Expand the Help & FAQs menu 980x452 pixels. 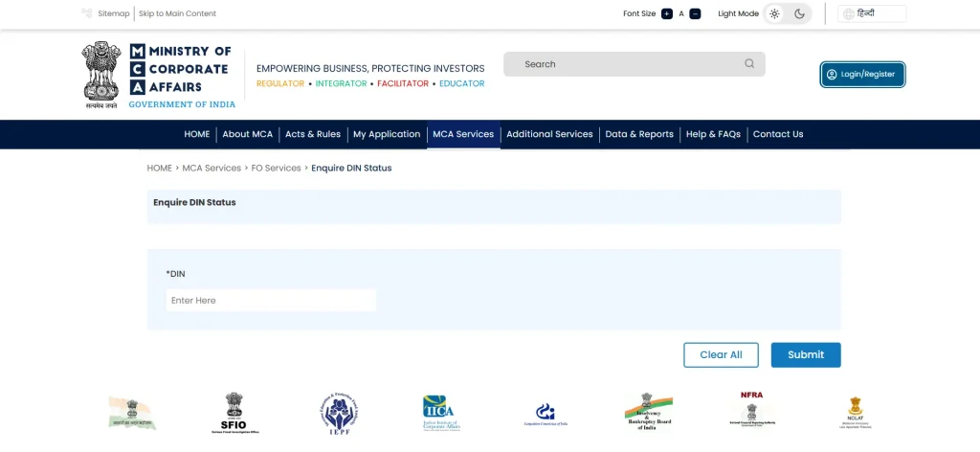[x=713, y=134]
